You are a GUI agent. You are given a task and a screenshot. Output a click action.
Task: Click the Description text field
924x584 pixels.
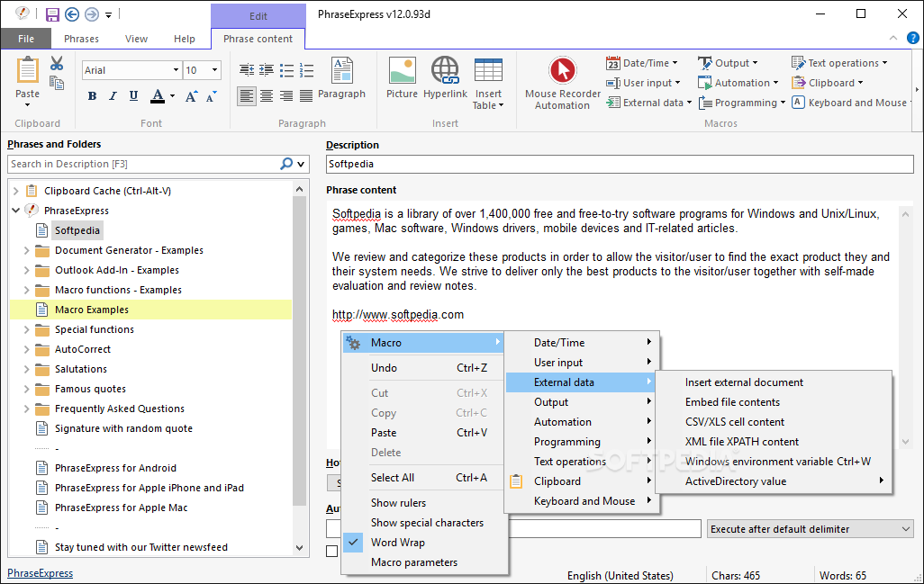620,164
